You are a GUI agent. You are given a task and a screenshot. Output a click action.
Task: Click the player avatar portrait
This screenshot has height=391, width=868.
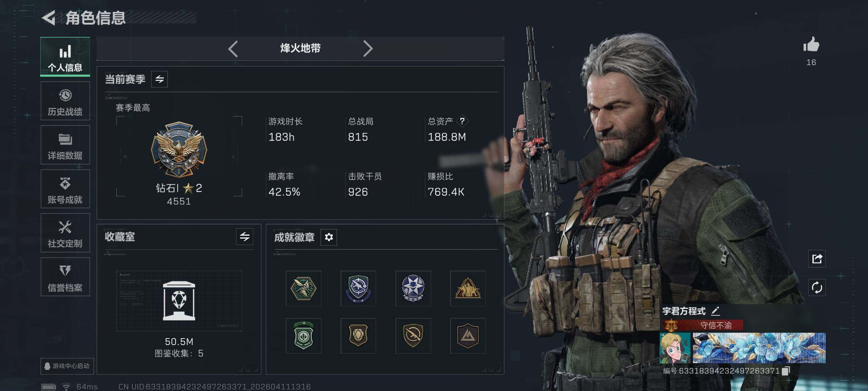(675, 348)
